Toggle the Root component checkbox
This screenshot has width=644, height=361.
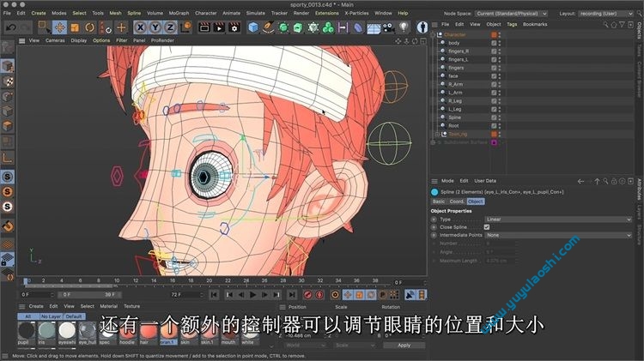point(494,126)
